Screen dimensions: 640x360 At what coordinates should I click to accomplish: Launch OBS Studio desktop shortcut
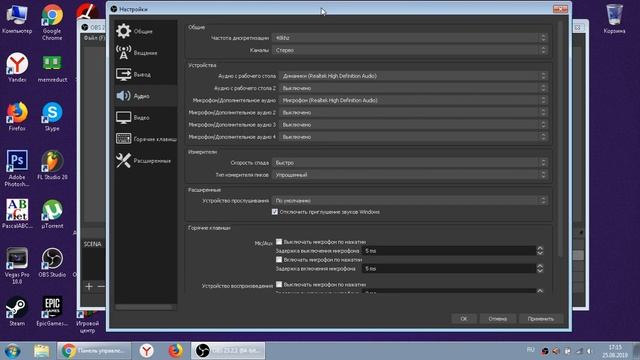52,262
